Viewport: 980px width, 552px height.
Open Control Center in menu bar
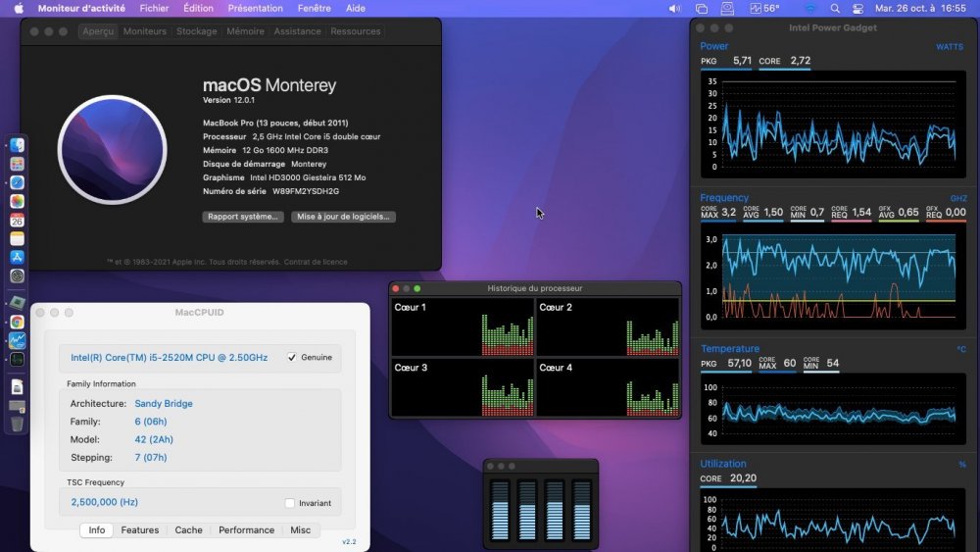[857, 8]
